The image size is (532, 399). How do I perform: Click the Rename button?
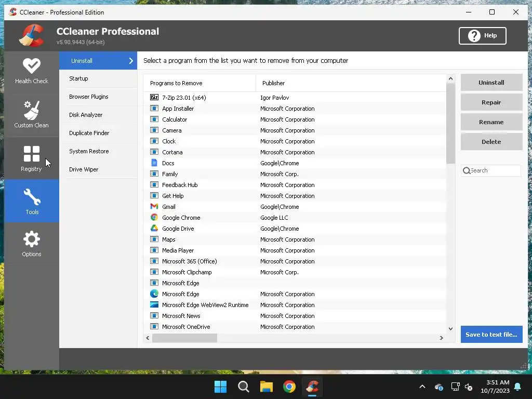pos(491,122)
